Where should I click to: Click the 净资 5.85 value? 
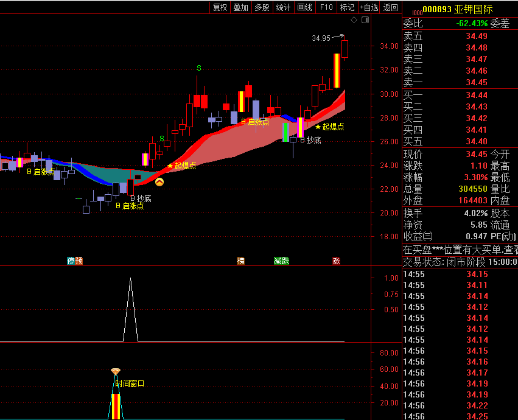[x=479, y=225]
